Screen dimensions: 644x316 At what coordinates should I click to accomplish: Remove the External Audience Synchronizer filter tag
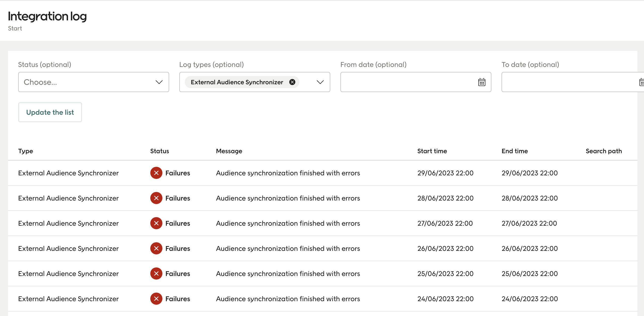coord(292,82)
